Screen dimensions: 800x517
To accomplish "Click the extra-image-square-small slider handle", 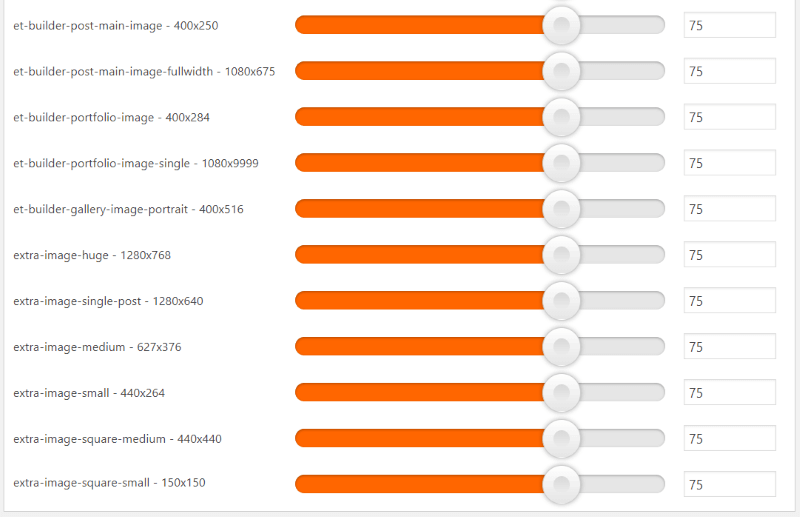I will click(x=561, y=485).
